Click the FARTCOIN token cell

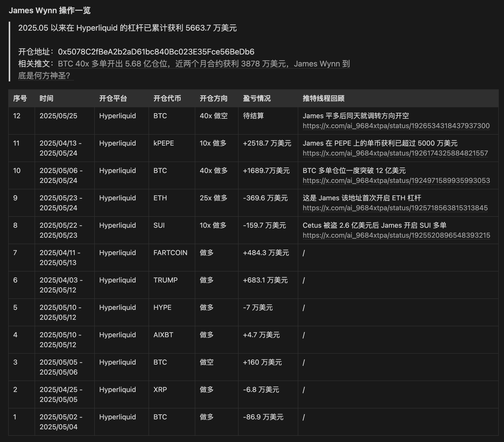point(170,253)
